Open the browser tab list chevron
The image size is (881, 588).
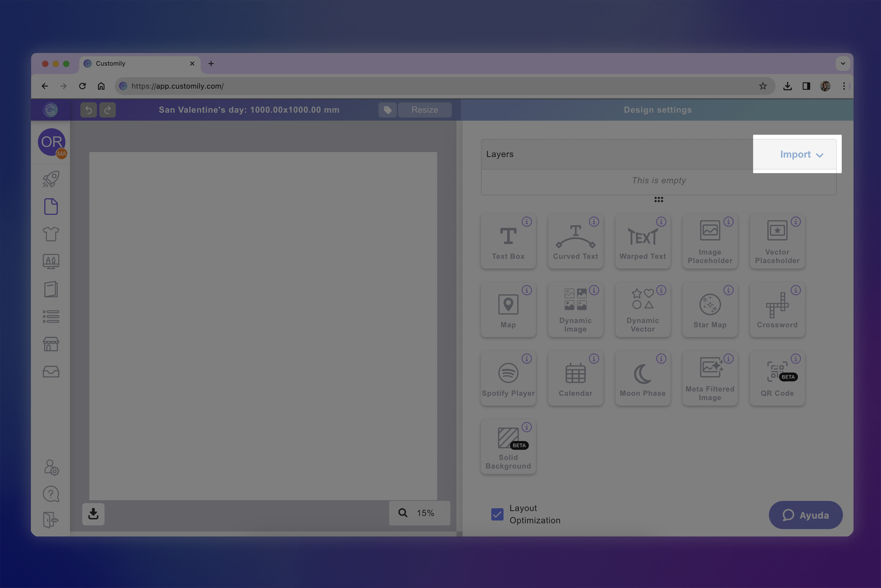pyautogui.click(x=843, y=63)
